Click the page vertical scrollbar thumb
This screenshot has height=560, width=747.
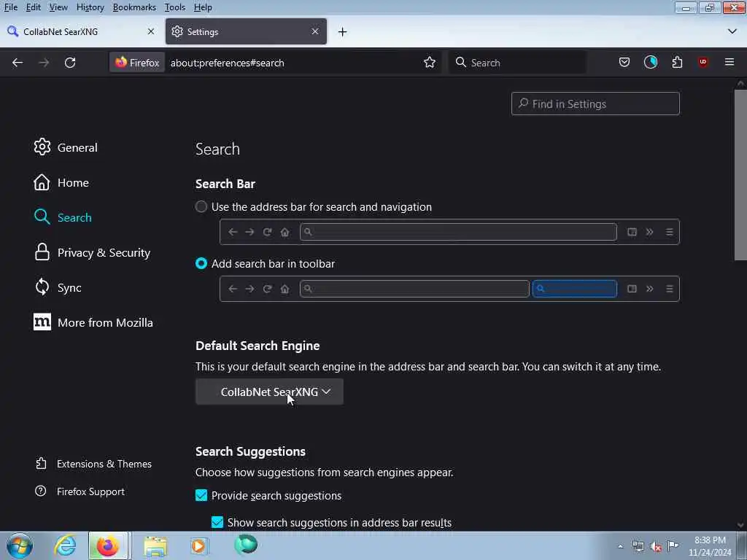tap(740, 174)
